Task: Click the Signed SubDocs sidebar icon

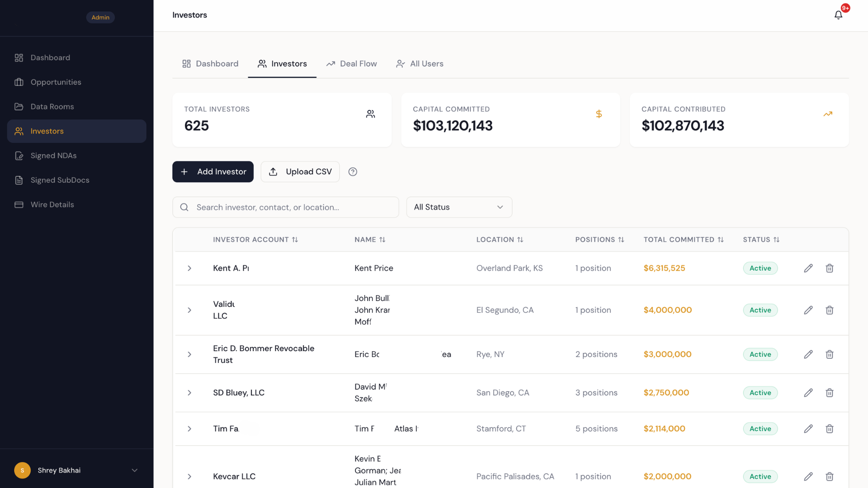Action: coord(19,180)
